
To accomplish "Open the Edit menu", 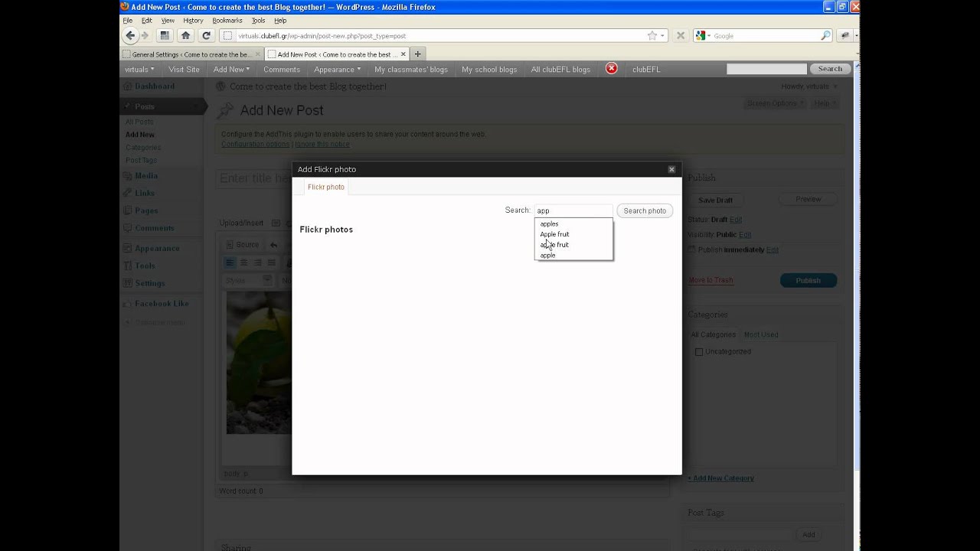I will coord(146,21).
